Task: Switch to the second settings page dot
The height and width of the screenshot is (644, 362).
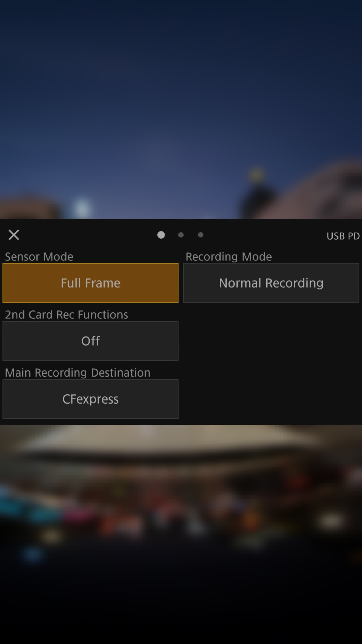Action: pos(181,235)
